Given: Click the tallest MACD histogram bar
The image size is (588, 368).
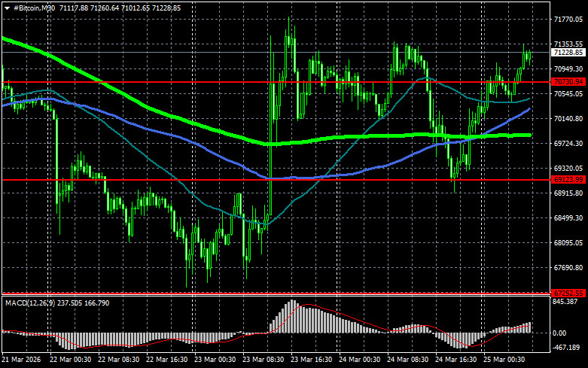Looking at the screenshot, I should 292,316.
